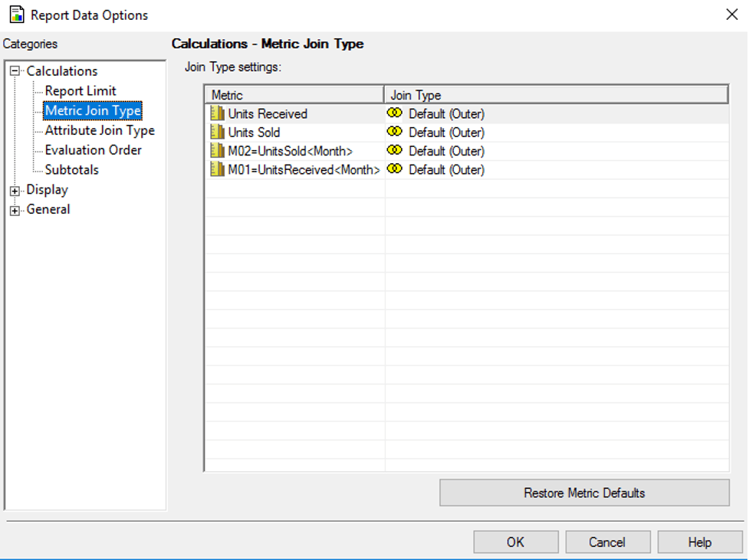Click the metric icon beside Units Sold

217,133
